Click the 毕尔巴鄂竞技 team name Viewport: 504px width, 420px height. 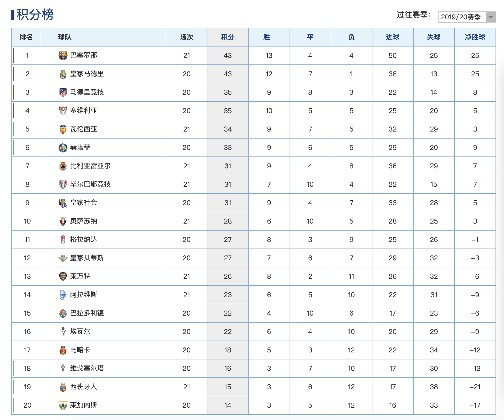click(90, 184)
